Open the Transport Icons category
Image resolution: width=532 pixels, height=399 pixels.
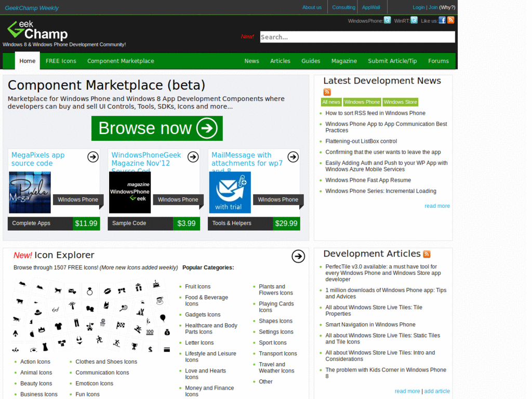[x=278, y=354]
